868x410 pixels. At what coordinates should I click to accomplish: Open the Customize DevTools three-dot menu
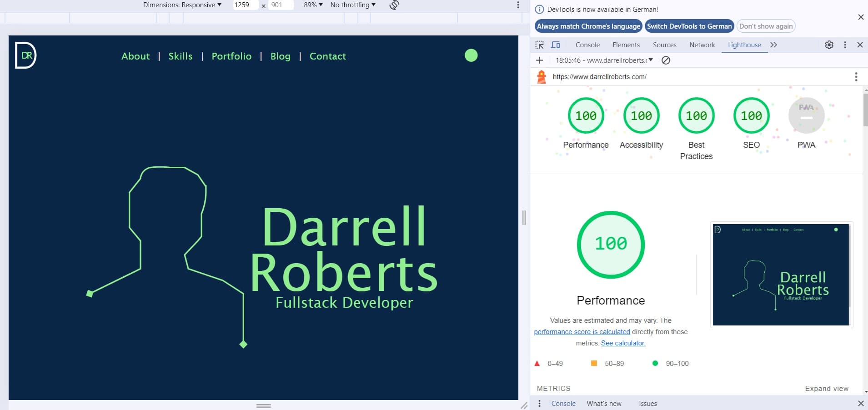pos(845,45)
